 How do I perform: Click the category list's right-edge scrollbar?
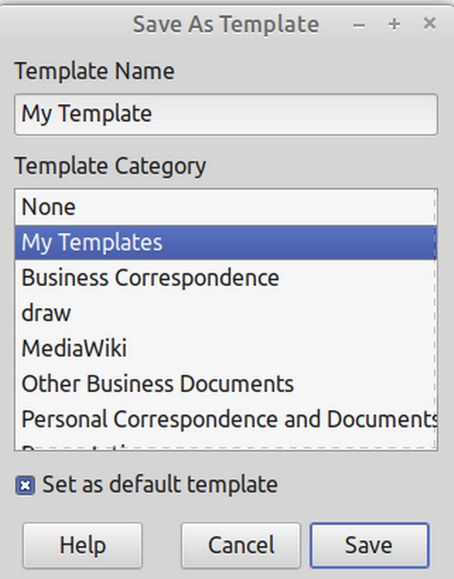(436, 319)
